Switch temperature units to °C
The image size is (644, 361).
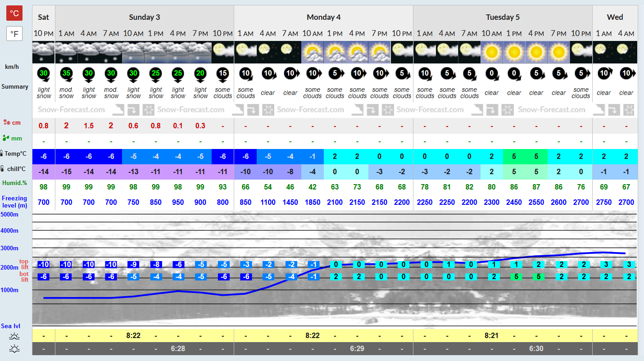coord(14,13)
